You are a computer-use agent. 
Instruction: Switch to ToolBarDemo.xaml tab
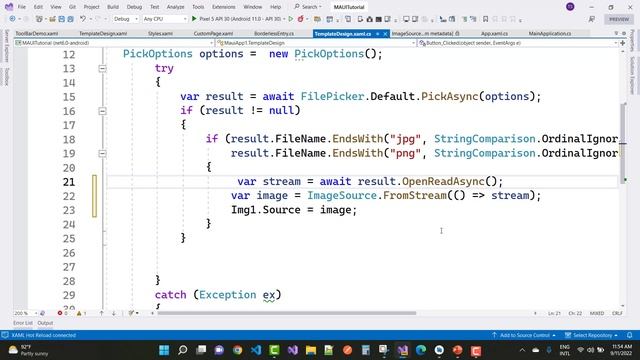37,33
